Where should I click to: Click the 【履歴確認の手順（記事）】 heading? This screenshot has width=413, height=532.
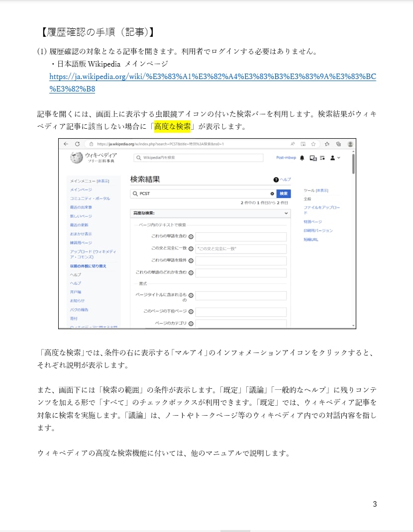pos(97,32)
